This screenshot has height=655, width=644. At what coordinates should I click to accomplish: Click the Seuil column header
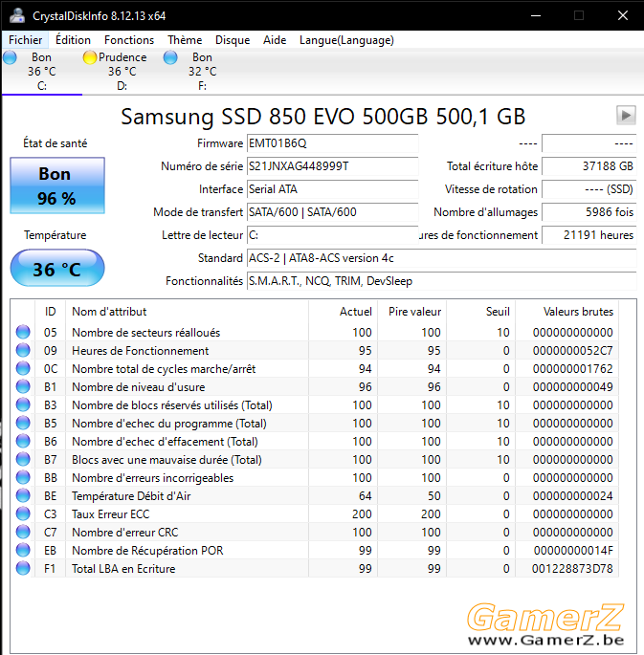(x=481, y=312)
